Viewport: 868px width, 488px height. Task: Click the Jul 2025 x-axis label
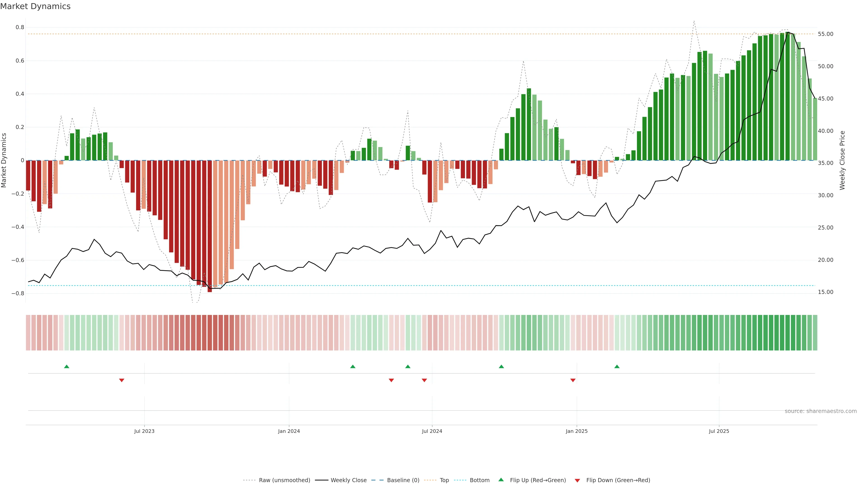tap(719, 431)
